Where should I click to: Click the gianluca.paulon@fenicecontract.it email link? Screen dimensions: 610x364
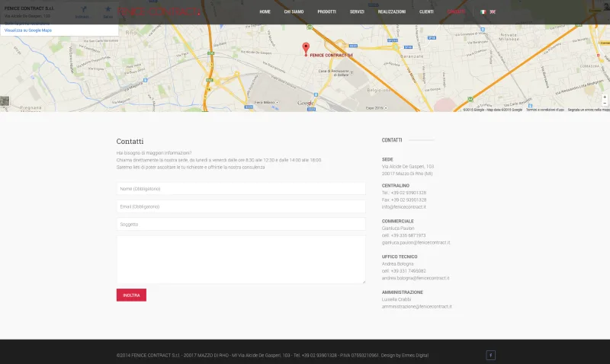(416, 242)
